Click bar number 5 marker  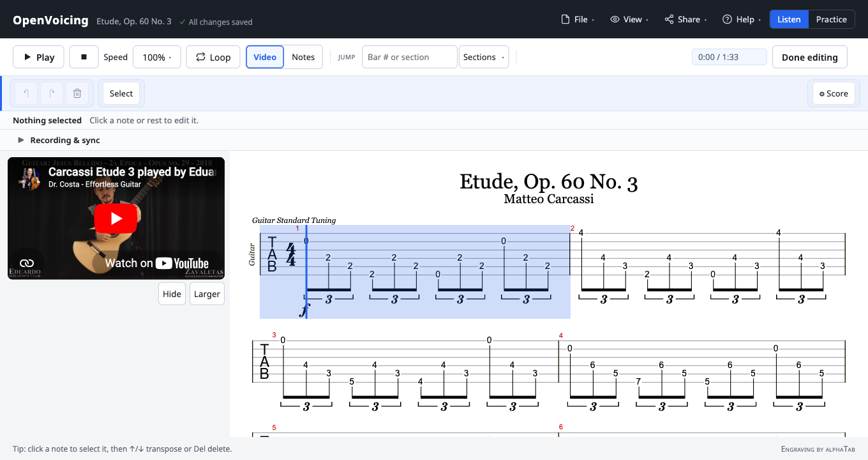pyautogui.click(x=274, y=427)
